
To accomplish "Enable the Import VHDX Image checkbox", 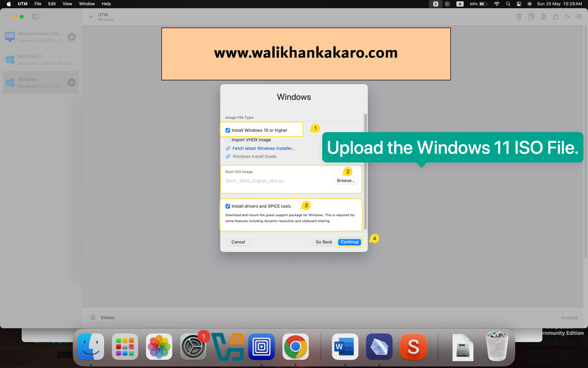I will [227, 140].
